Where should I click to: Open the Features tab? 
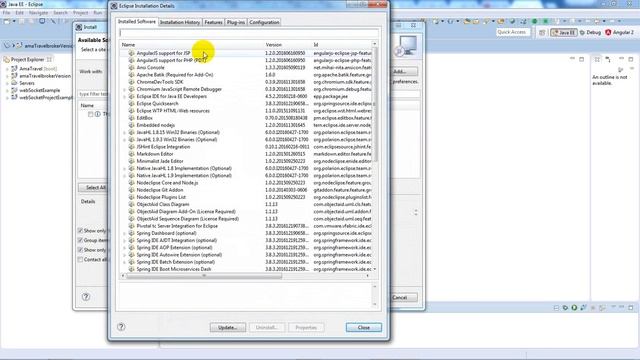click(213, 22)
